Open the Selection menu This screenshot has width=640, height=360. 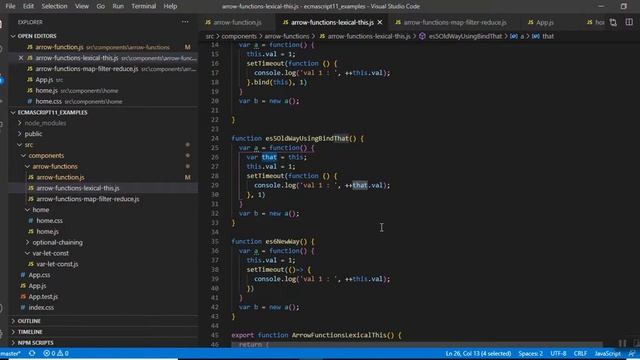click(54, 6)
